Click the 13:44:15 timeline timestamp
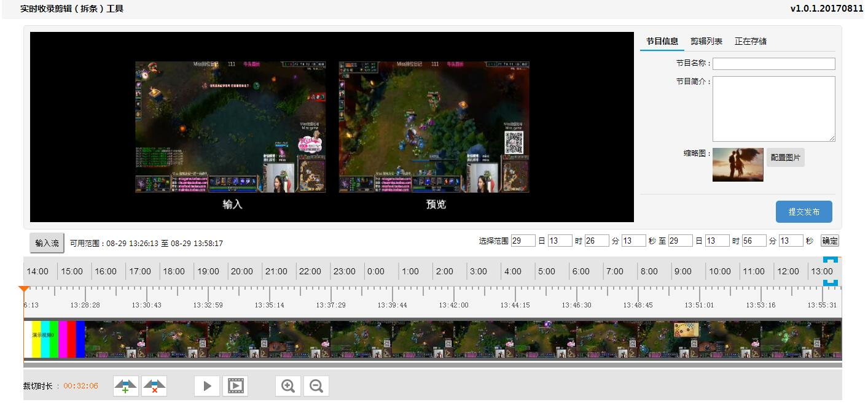868x405 pixels. [515, 305]
